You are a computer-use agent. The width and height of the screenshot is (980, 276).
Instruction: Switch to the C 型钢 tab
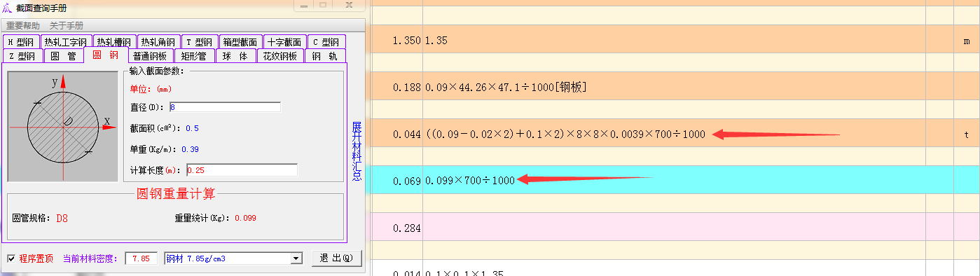click(x=326, y=42)
